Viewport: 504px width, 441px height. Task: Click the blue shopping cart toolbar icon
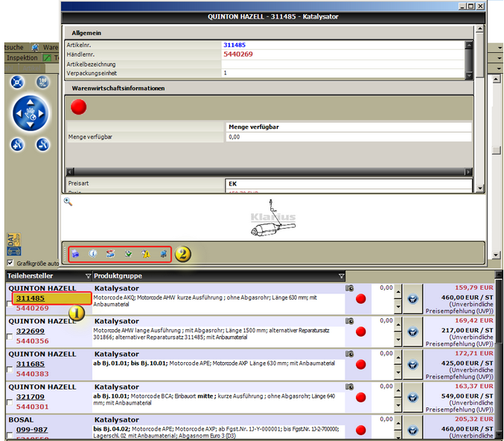click(164, 254)
